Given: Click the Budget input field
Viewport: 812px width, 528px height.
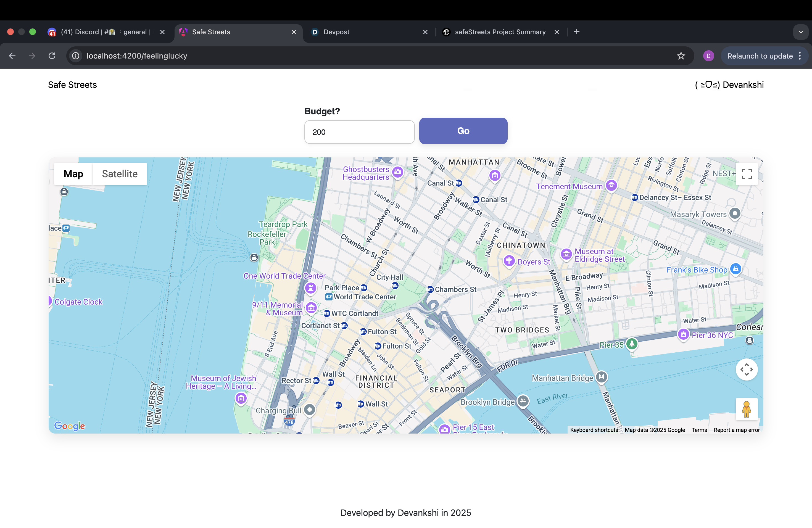Looking at the screenshot, I should (359, 132).
